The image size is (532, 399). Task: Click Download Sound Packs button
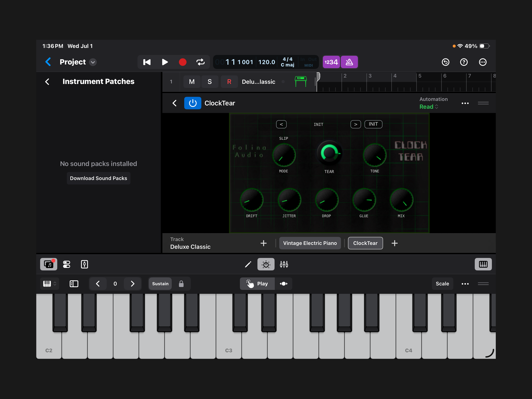click(99, 178)
